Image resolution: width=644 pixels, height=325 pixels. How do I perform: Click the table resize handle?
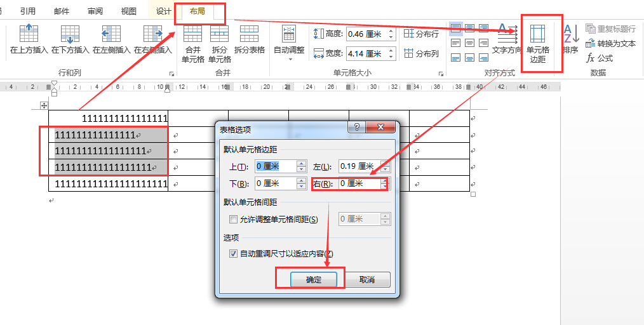click(x=473, y=194)
